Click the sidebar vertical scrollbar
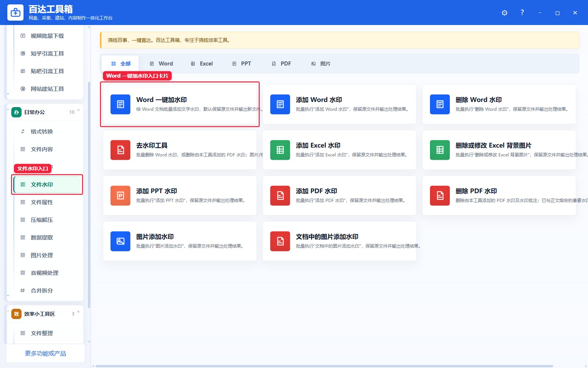The height and width of the screenshot is (368, 588). pos(89,194)
